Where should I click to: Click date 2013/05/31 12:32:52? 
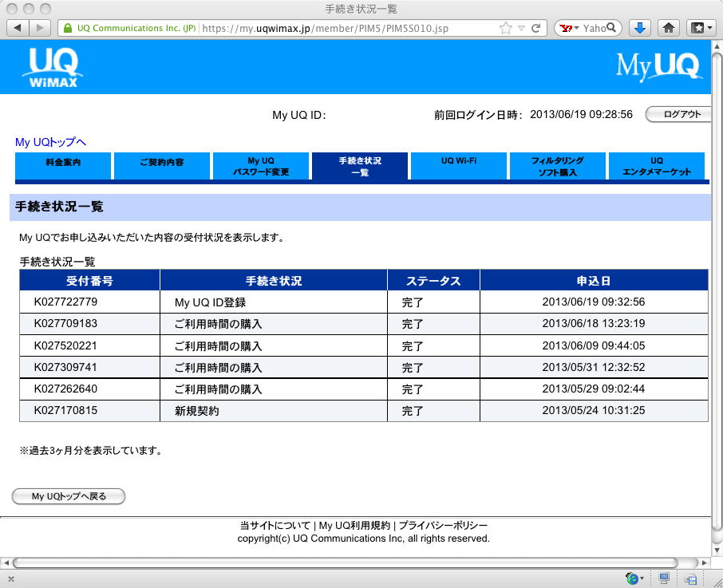[594, 367]
